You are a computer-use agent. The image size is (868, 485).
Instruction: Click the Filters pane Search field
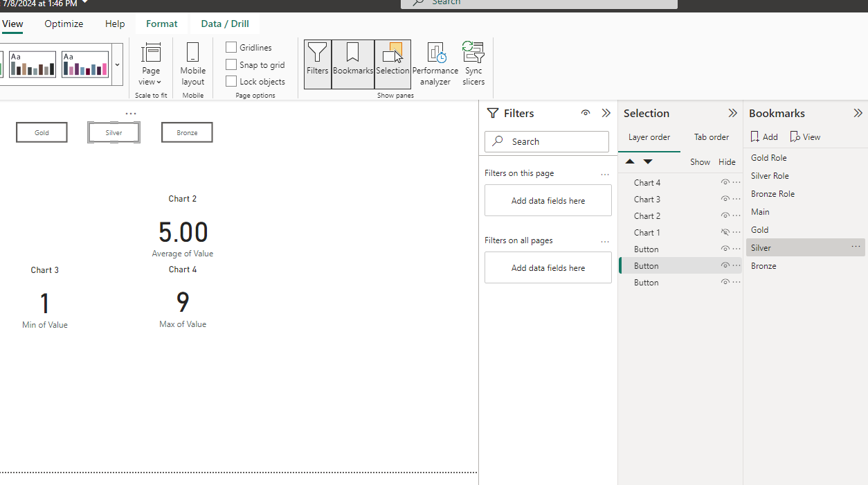coord(547,141)
